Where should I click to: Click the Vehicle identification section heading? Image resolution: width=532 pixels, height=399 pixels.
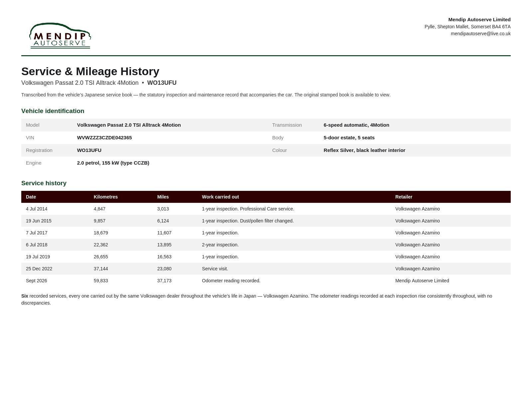[x=53, y=111]
